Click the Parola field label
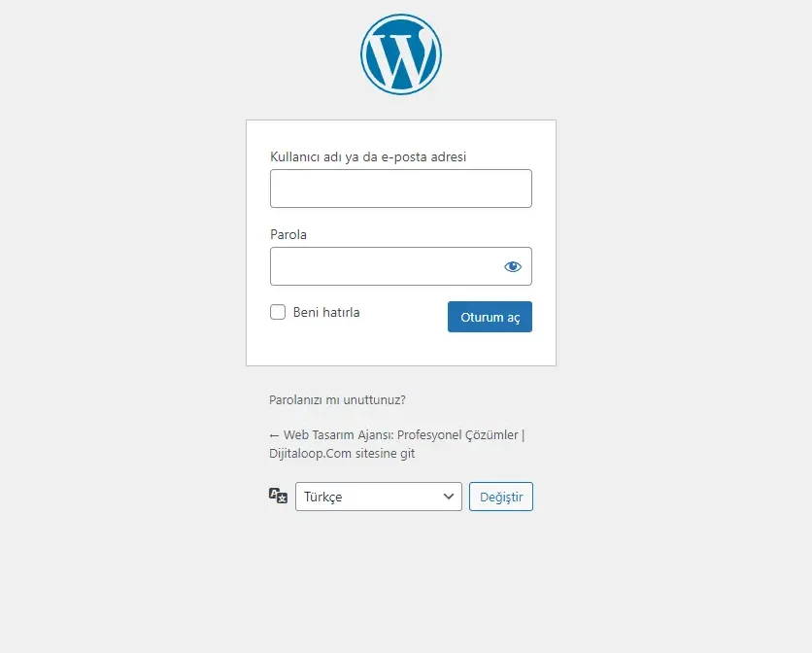812x653 pixels. pyautogui.click(x=288, y=235)
